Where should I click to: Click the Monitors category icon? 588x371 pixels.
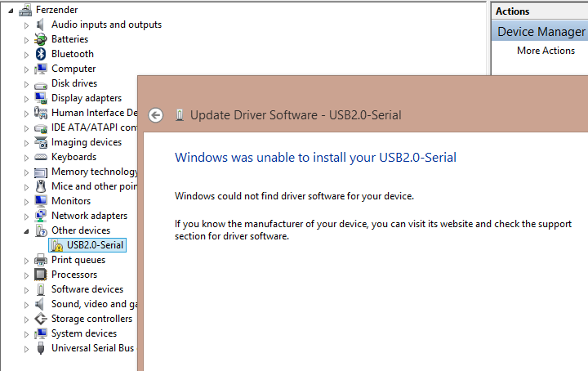click(41, 201)
